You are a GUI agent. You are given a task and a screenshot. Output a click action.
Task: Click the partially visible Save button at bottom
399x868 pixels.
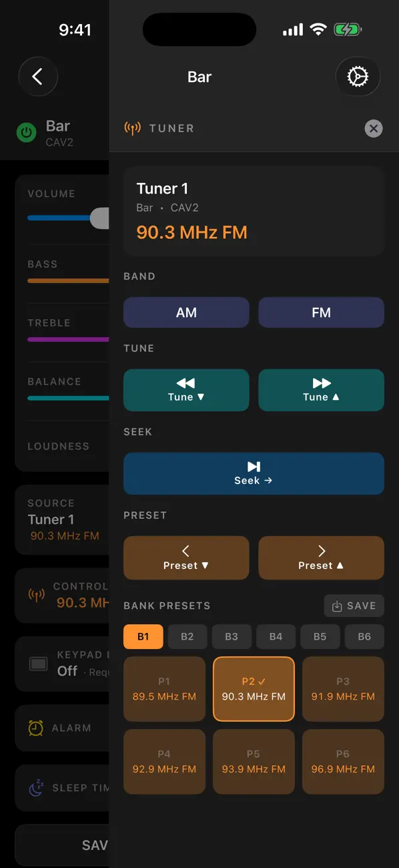click(x=62, y=845)
